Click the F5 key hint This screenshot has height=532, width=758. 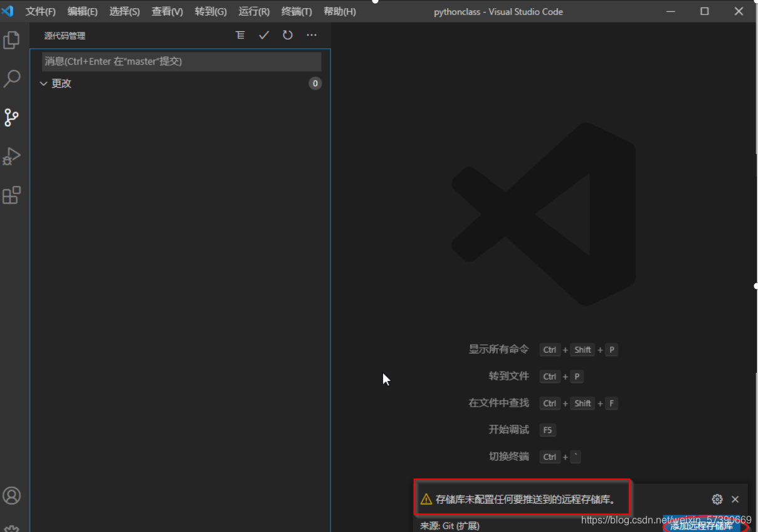tap(548, 430)
